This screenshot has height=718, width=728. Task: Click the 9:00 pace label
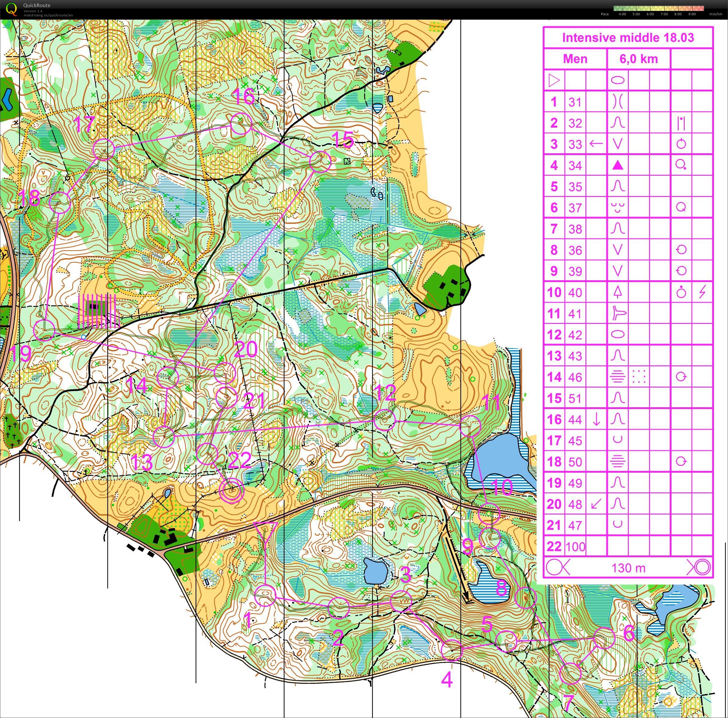692,14
